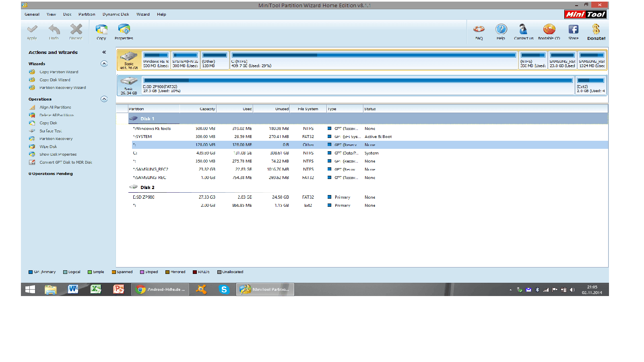
Task: Open the Wizard menu
Action: click(143, 14)
